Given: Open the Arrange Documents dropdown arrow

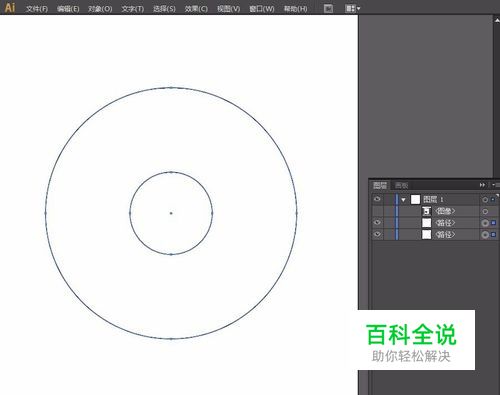Looking at the screenshot, I should (359, 9).
